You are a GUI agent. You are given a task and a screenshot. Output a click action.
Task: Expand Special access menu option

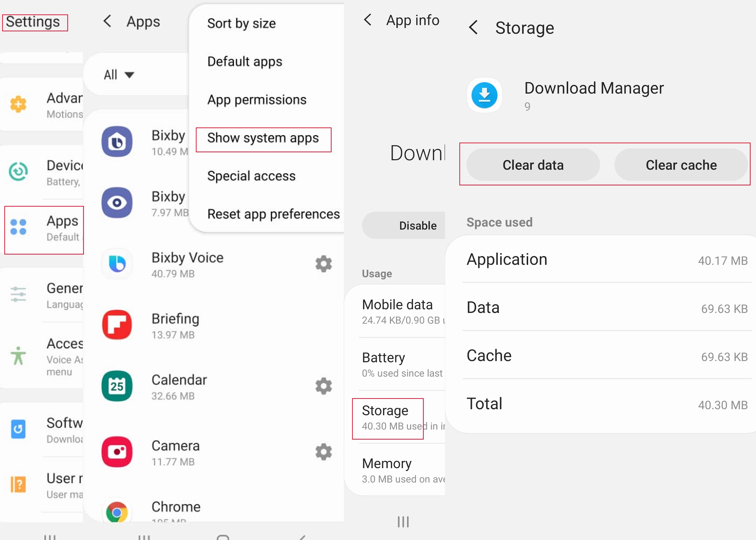[x=251, y=176]
